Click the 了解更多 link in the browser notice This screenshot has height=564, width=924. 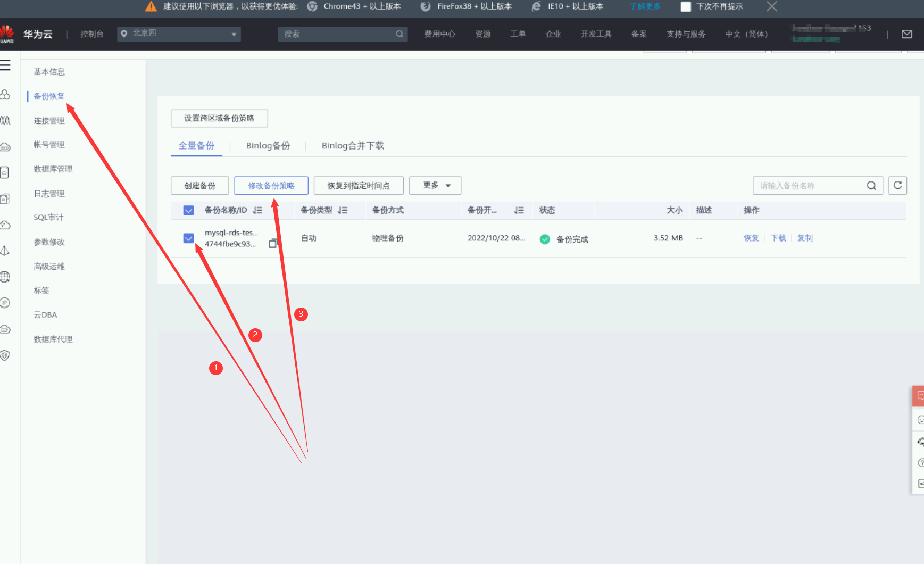[x=645, y=6]
